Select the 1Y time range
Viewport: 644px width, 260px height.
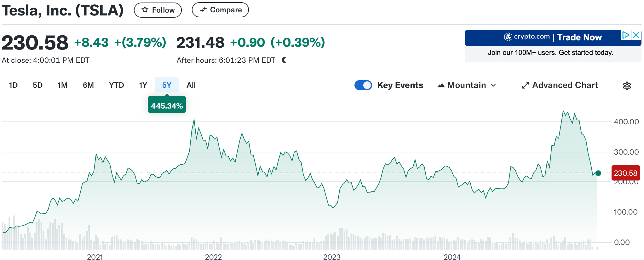pos(143,85)
